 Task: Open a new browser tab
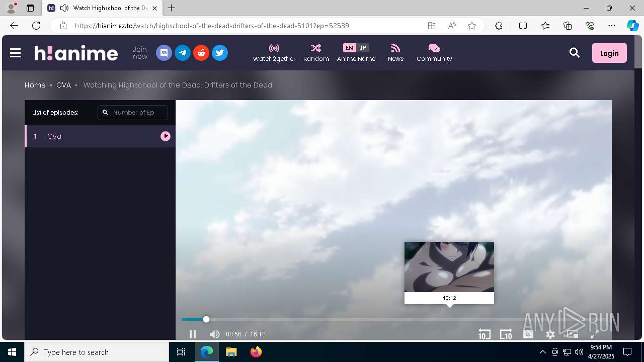click(171, 8)
